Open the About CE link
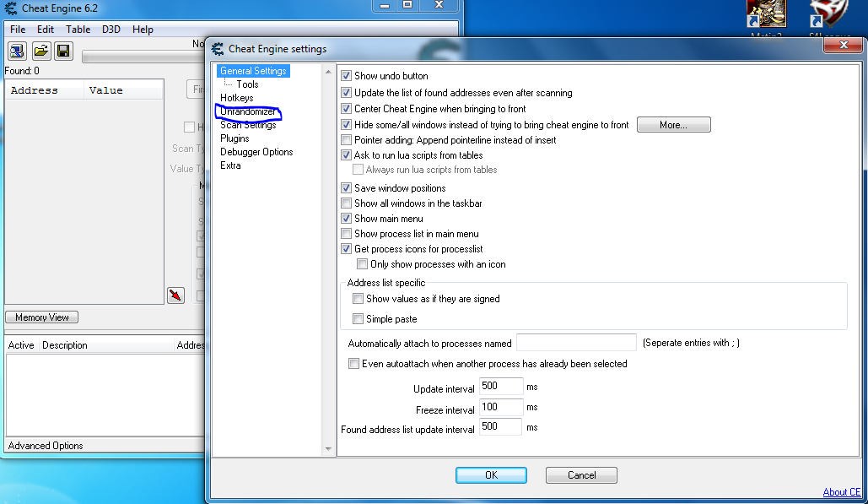This screenshot has height=504, width=868. (x=842, y=492)
